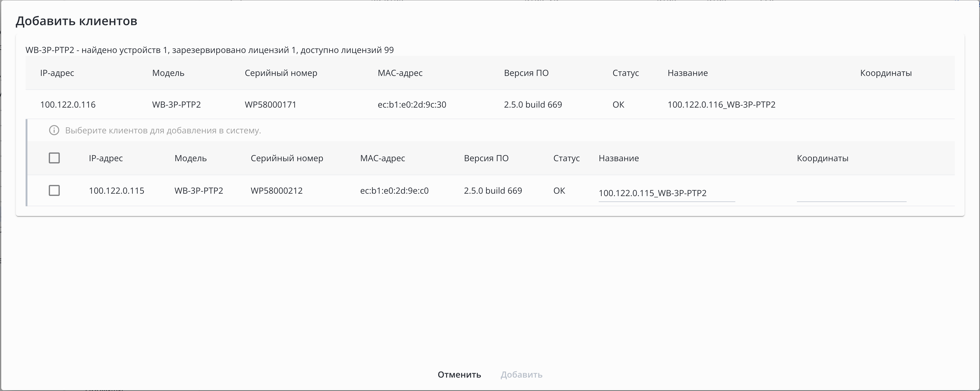The height and width of the screenshot is (391, 980).
Task: Click Серийный номер header in client table
Action: coord(287,158)
